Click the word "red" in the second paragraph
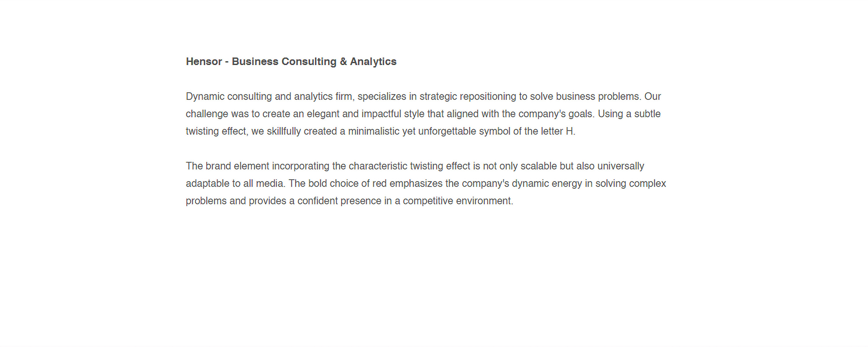Viewport: 868px width, 347px height. pyautogui.click(x=379, y=183)
